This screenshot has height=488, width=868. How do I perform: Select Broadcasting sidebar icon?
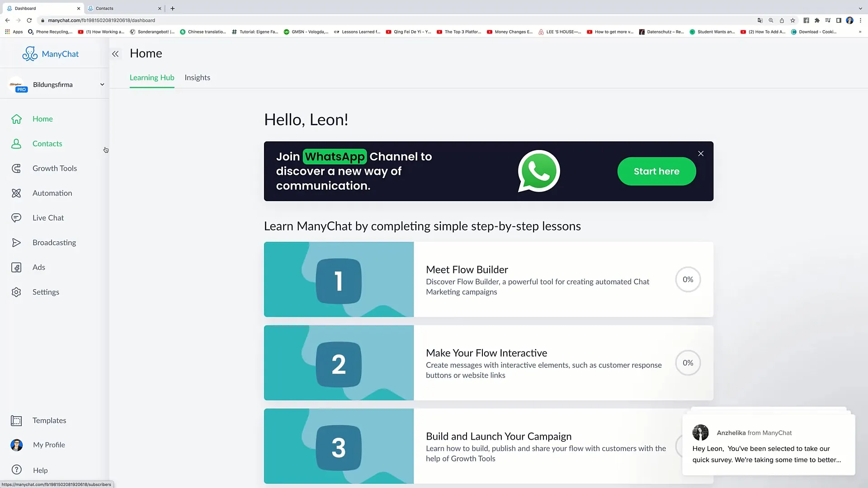(16, 242)
